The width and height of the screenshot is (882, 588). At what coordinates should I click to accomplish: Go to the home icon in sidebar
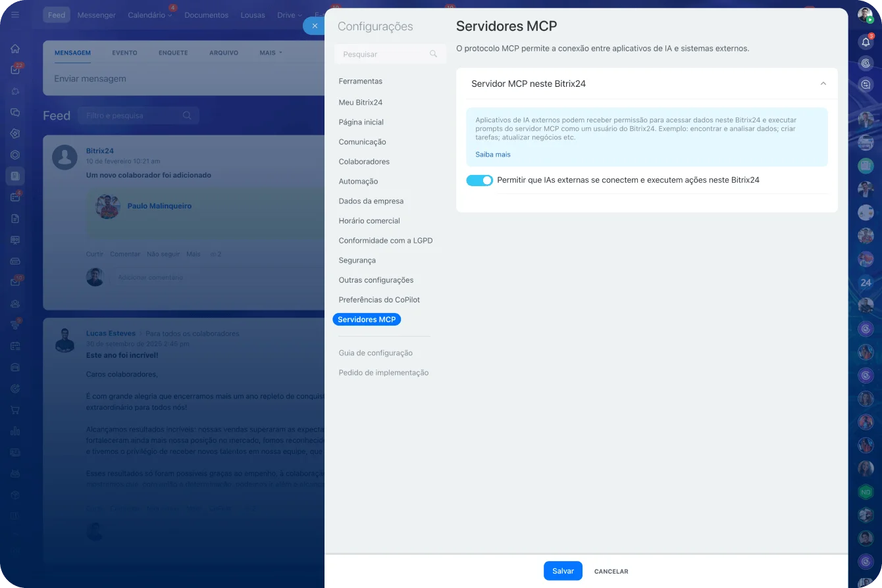[x=15, y=49]
